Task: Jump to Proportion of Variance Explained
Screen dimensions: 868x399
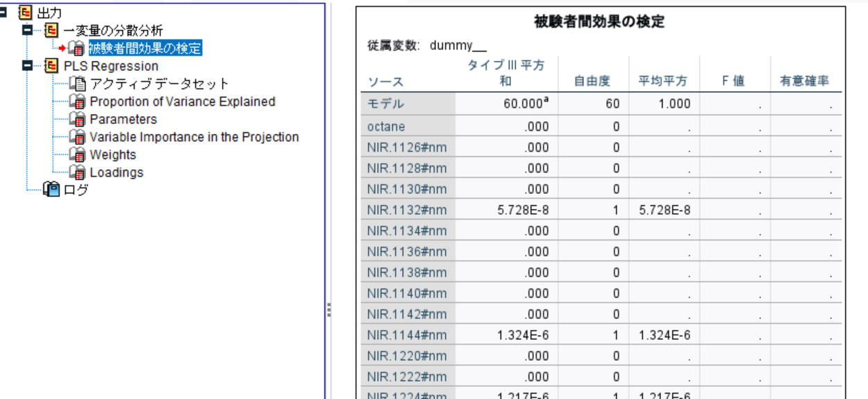Action: (183, 101)
